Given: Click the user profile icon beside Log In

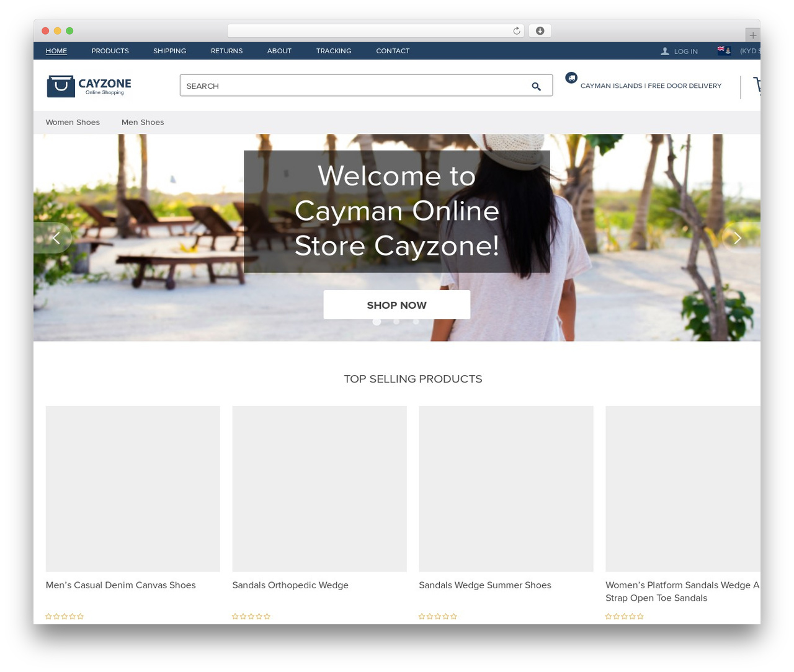Looking at the screenshot, I should [665, 51].
